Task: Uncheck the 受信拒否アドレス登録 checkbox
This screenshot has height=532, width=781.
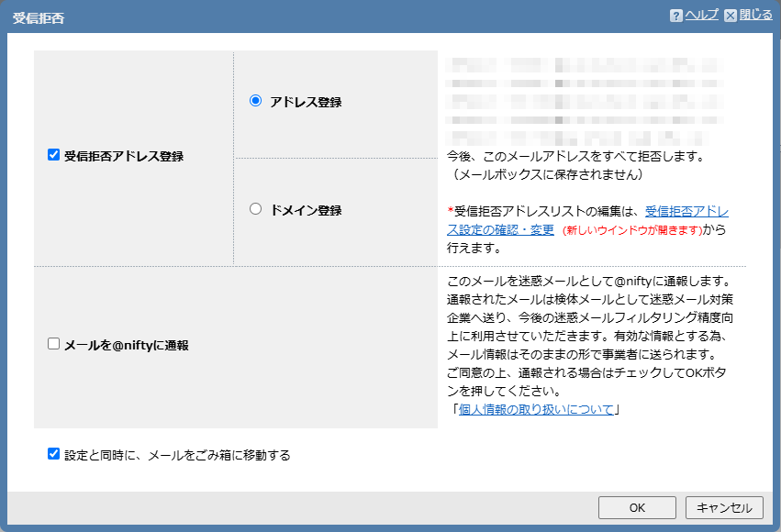Action: pos(53,155)
